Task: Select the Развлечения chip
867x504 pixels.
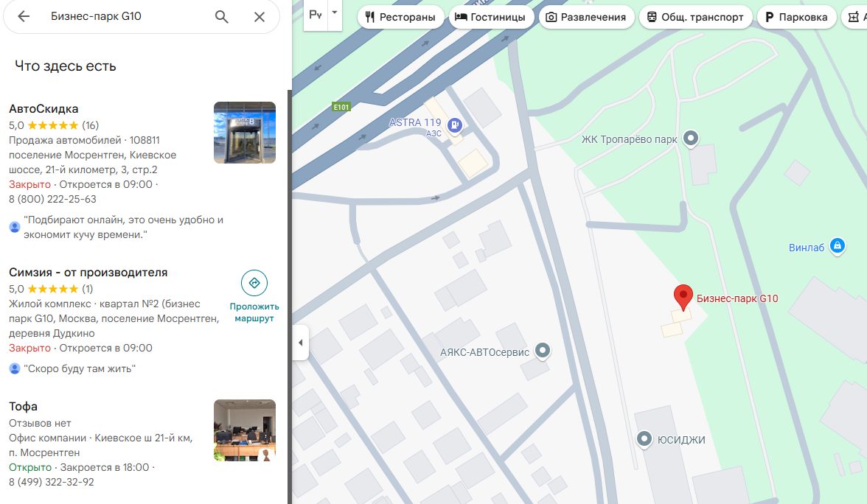Action: [x=586, y=17]
